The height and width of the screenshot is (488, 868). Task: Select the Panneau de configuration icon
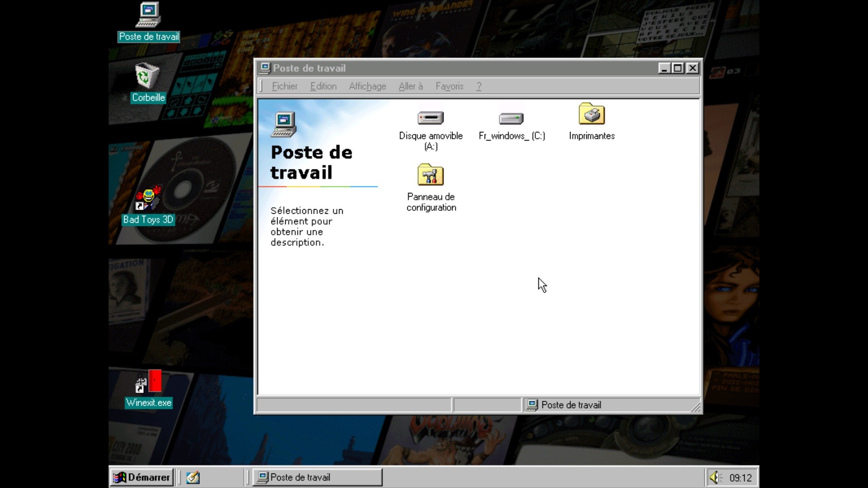coord(430,175)
